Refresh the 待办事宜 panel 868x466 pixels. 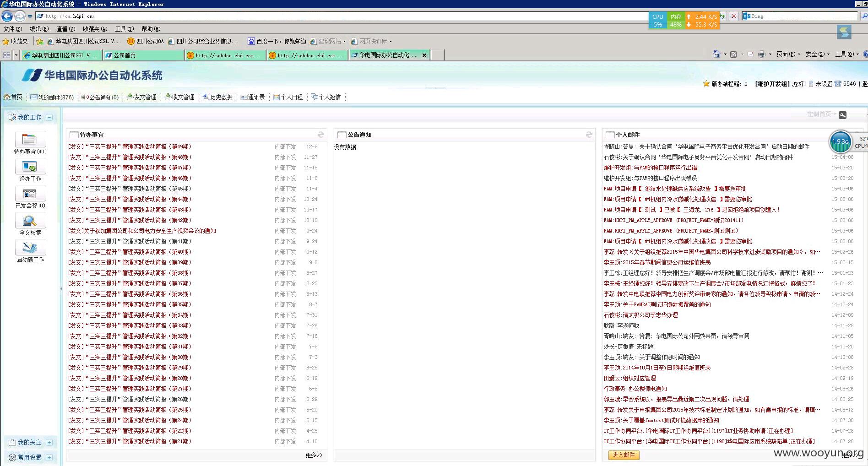[321, 135]
